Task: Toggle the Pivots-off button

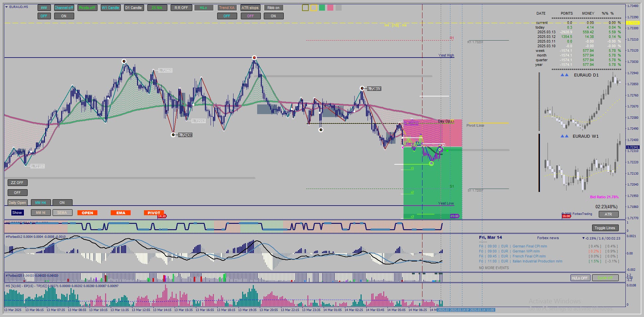Action: [x=87, y=8]
